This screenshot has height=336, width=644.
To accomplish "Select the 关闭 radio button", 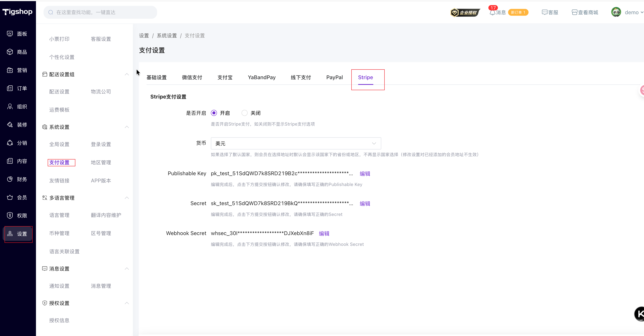I will point(244,113).
